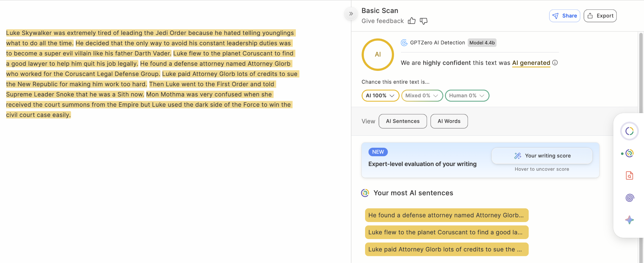Collapse the results panel with double-chevron icon
644x263 pixels.
pyautogui.click(x=351, y=14)
